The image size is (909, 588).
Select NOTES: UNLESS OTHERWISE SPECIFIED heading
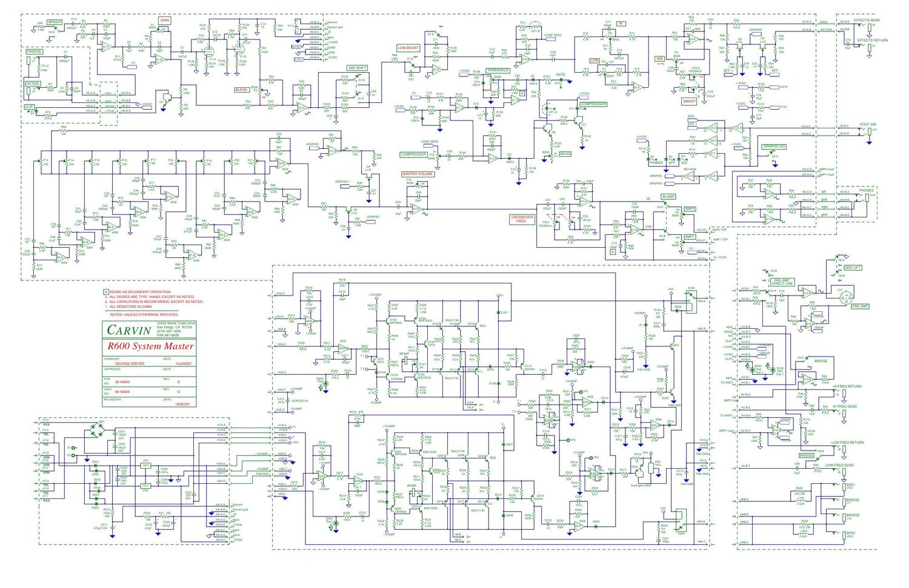click(x=144, y=315)
